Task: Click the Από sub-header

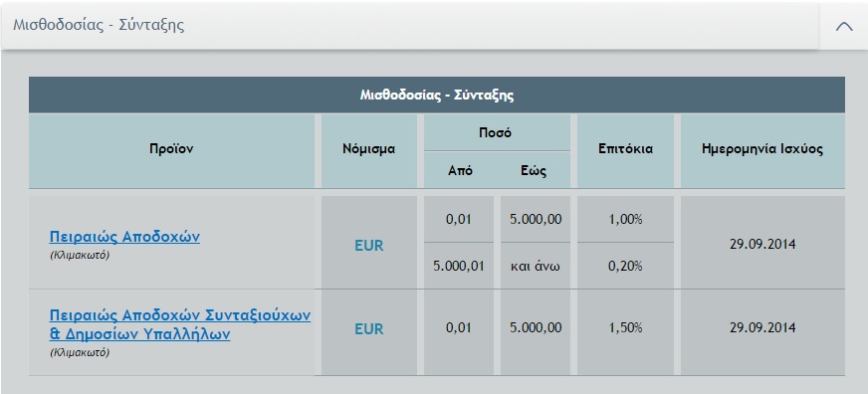Action: point(460,170)
